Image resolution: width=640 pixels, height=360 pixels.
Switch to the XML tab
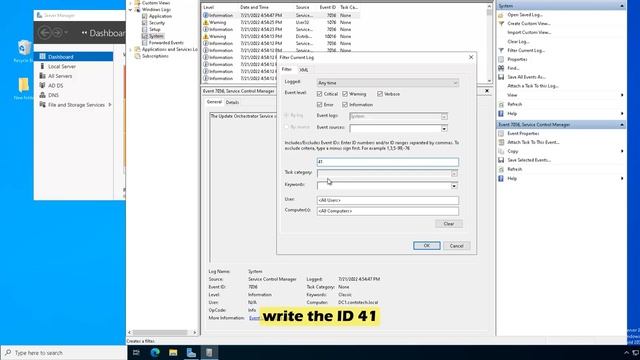pos(304,70)
